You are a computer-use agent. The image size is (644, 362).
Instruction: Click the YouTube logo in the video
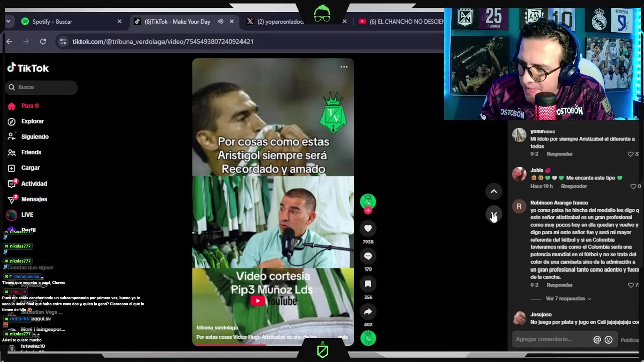(x=275, y=301)
